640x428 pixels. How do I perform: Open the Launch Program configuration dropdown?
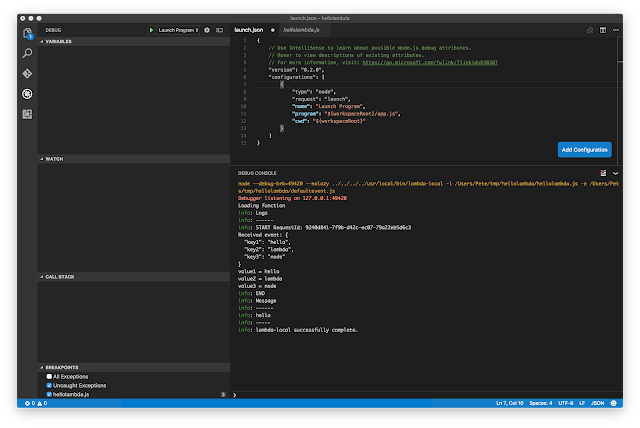pyautogui.click(x=178, y=30)
